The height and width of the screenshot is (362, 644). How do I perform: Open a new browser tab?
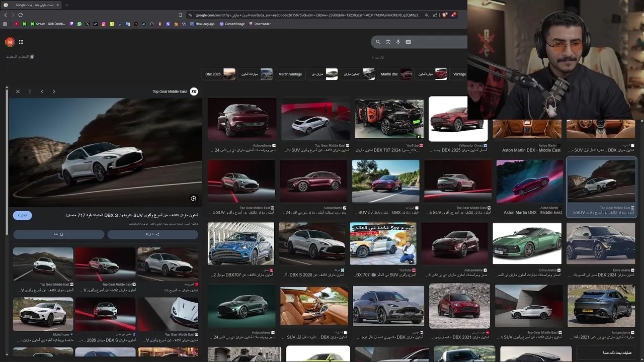[x=66, y=5]
